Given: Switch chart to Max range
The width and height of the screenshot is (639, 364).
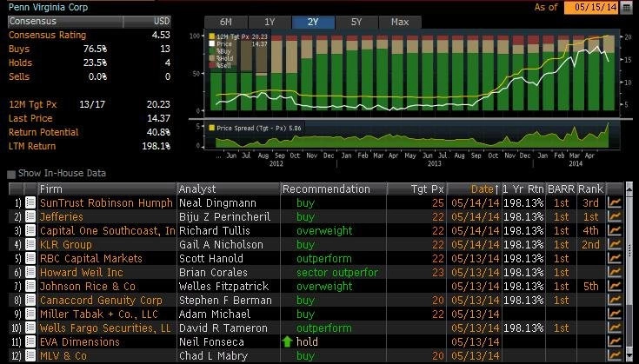Looking at the screenshot, I should pos(400,22).
